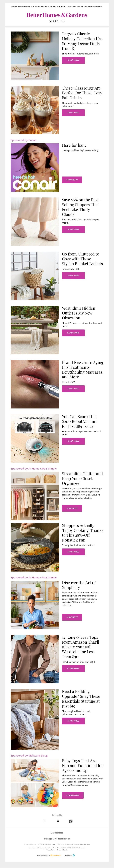Viewport: 114px width, 868px height.
Task: Open the Facebook icon in footer
Action: (44, 821)
